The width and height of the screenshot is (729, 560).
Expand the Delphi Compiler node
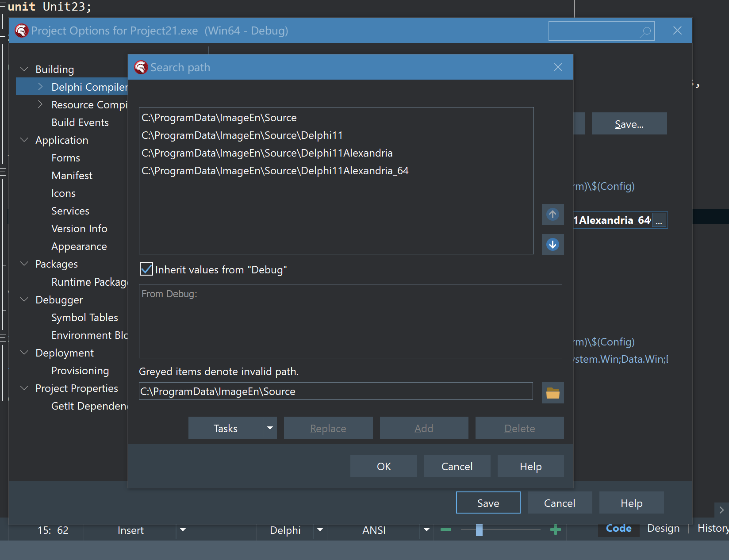[x=40, y=87]
